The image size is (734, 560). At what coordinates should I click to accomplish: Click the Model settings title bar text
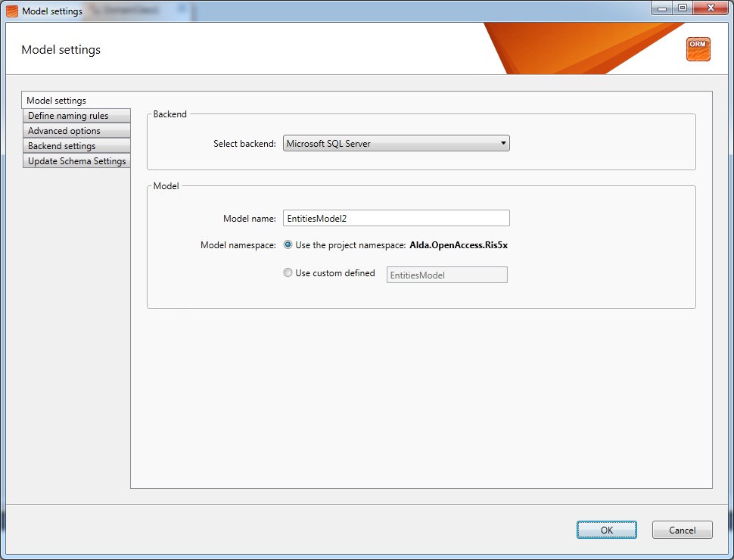tap(52, 11)
